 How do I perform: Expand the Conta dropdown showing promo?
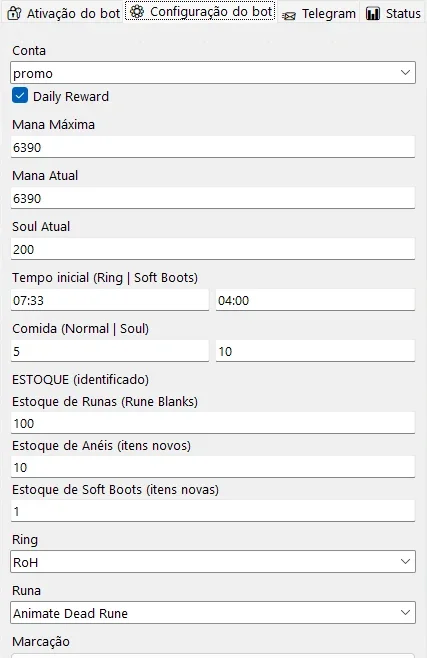213,73
